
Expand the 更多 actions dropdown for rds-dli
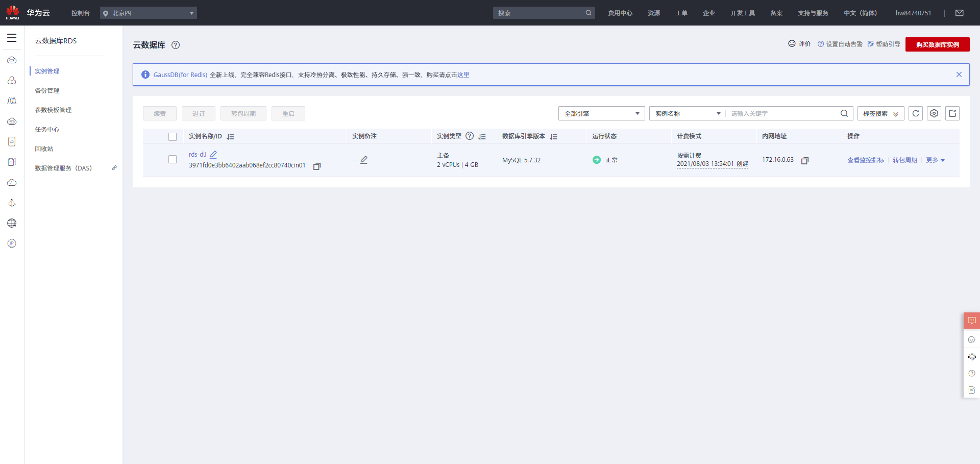[935, 160]
